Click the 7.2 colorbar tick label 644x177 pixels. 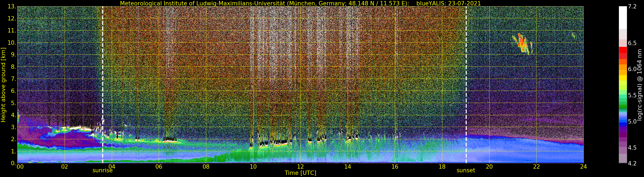(x=632, y=6)
